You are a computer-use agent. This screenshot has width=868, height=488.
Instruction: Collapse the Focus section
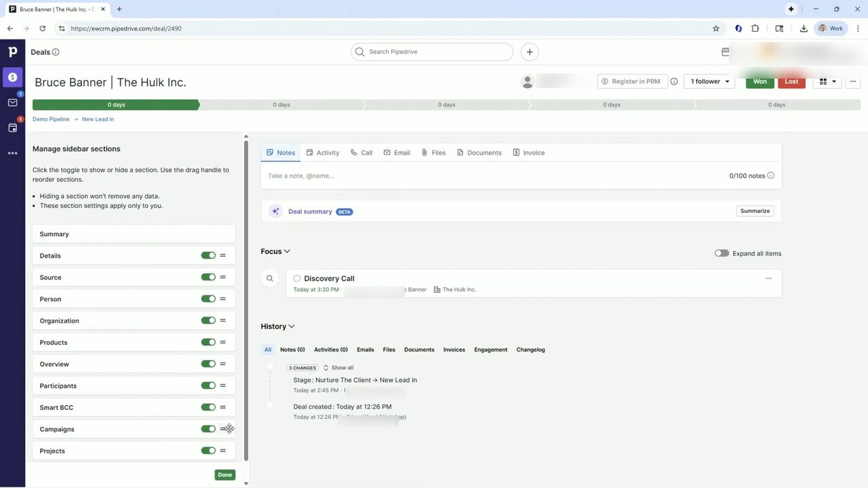click(275, 251)
